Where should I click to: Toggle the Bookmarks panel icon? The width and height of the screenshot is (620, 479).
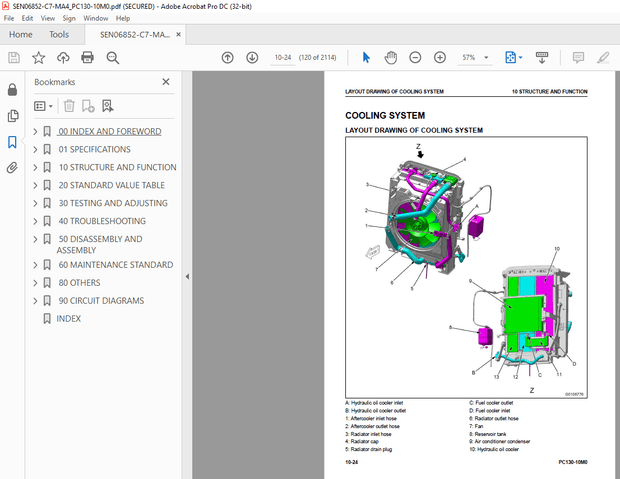coord(12,142)
